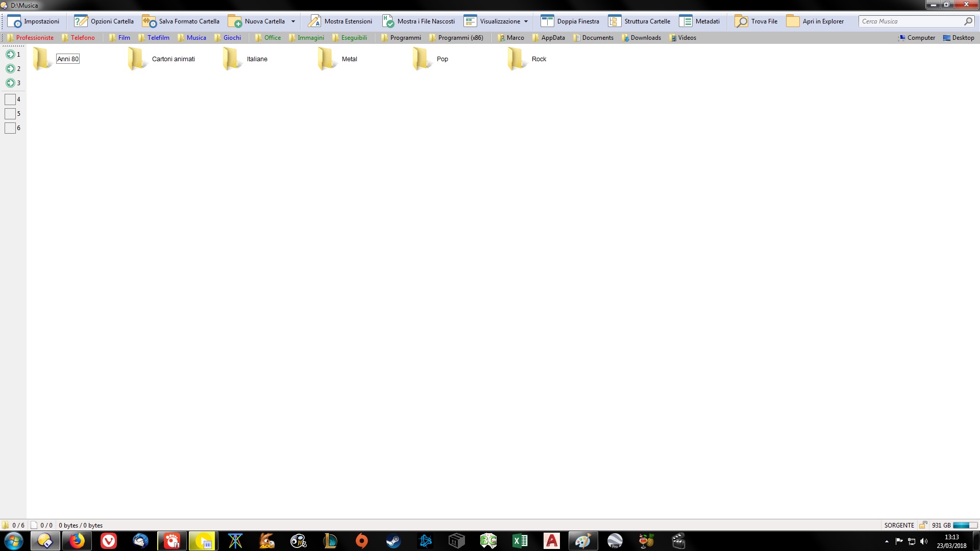Select the Metal folder icon
Viewport: 980px width, 551px height.
point(327,59)
